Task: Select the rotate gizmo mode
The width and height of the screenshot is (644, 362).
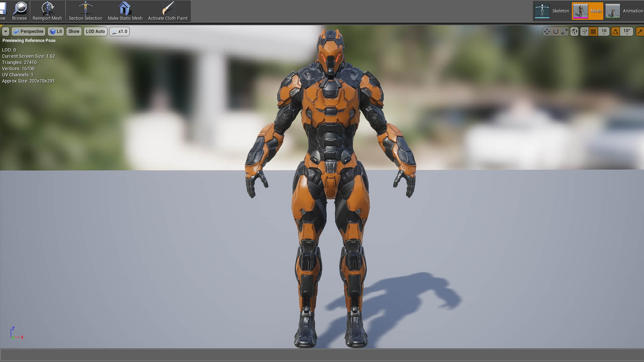Action: pyautogui.click(x=556, y=32)
